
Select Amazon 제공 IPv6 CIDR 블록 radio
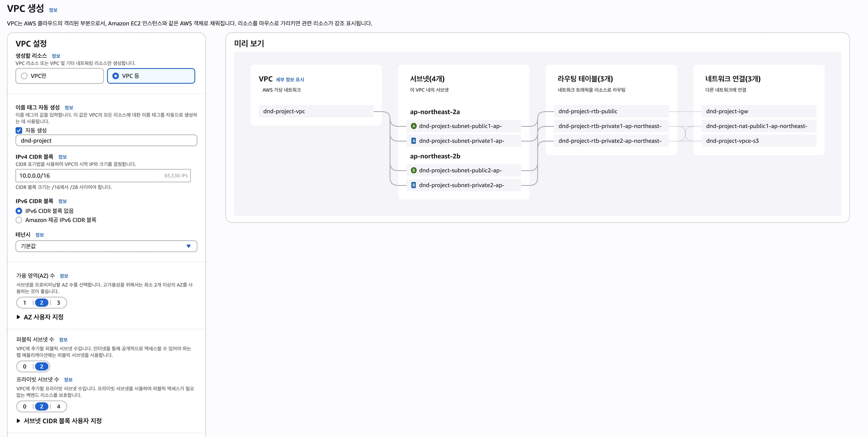coord(19,220)
